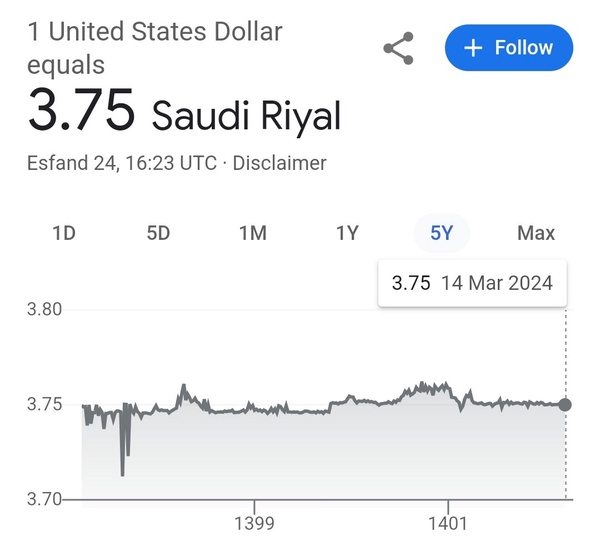Click the deep dip in the chart line
The height and width of the screenshot is (552, 600).
[x=122, y=474]
